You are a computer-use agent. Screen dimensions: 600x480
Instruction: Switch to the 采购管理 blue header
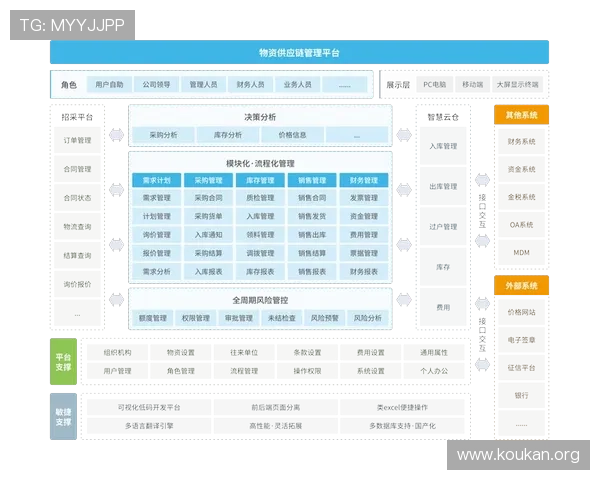pyautogui.click(x=209, y=181)
